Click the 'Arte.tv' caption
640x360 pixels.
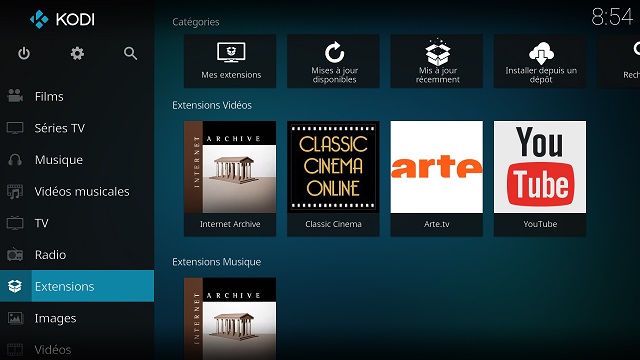point(437,224)
